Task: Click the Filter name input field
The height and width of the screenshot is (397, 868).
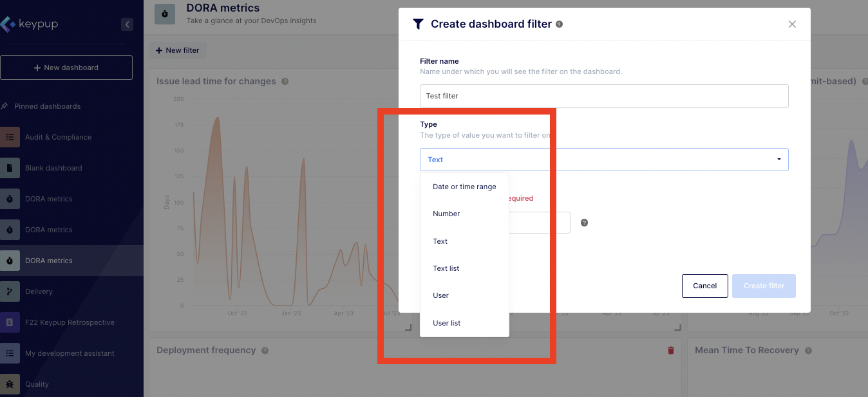Action: [x=604, y=96]
